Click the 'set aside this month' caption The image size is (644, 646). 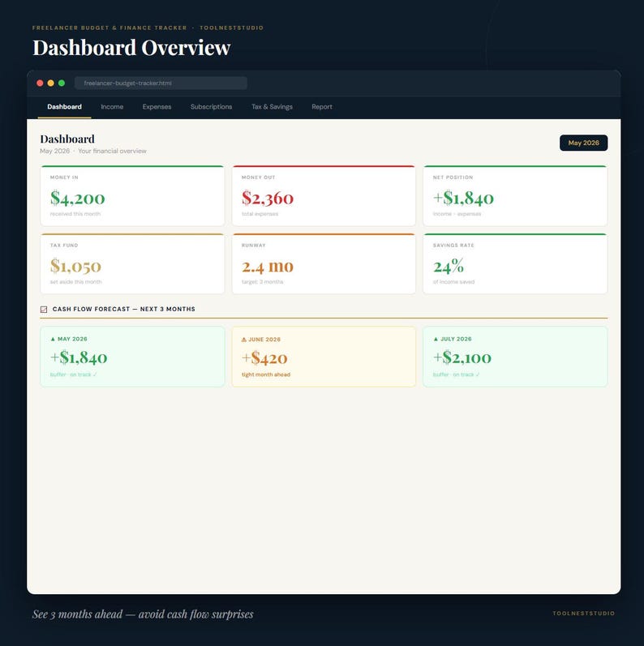click(x=75, y=282)
